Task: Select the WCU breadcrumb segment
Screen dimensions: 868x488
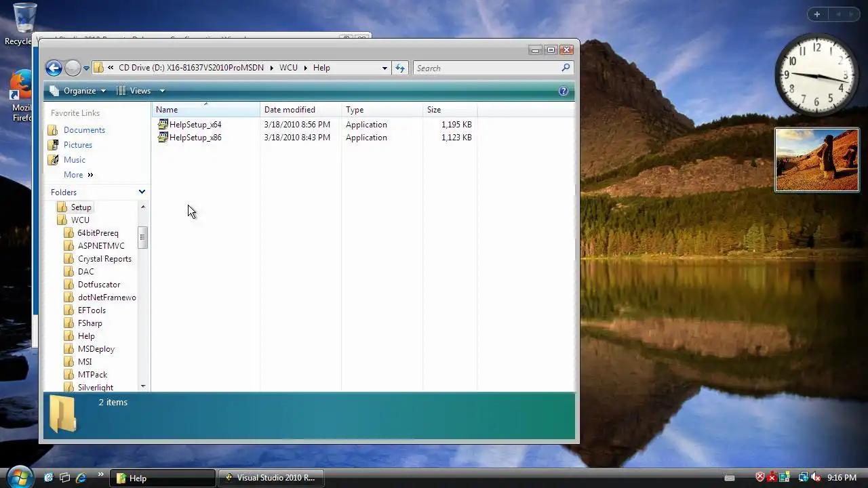Action: [288, 68]
